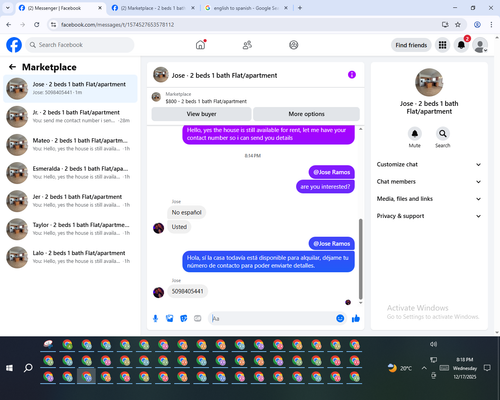Open Windows Start menu
The height and width of the screenshot is (400, 500).
pos(9,368)
